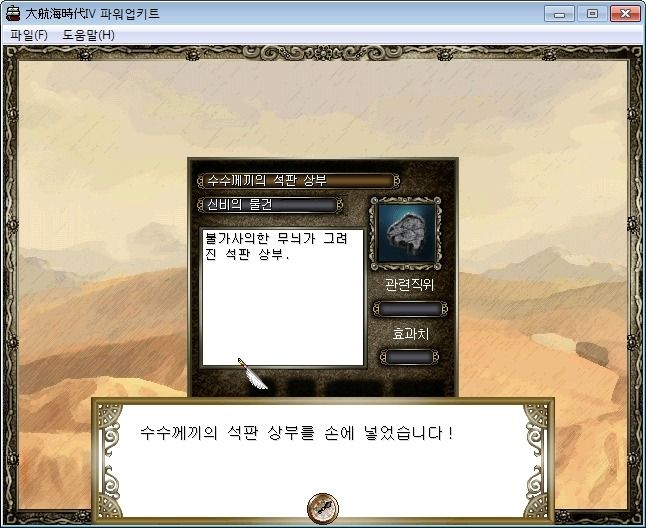Click the item name field 수수께끼의 석판 상부
This screenshot has width=646, height=528.
(299, 180)
